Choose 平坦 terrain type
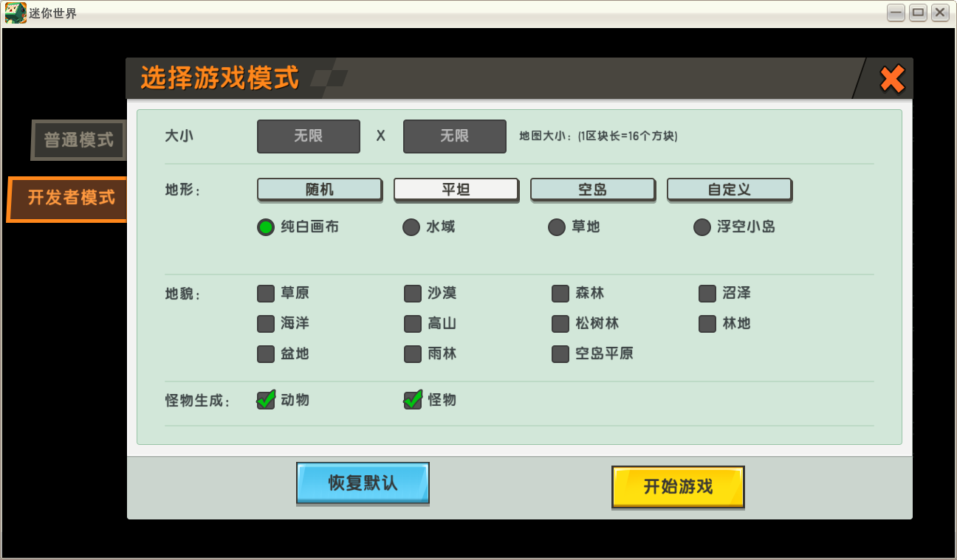Screen dimensions: 957x560 pyautogui.click(x=456, y=190)
